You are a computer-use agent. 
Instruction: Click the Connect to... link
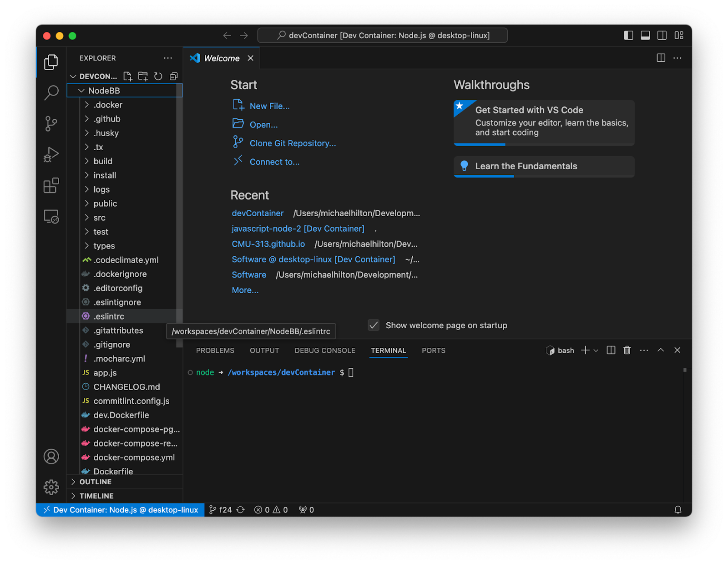(x=274, y=162)
